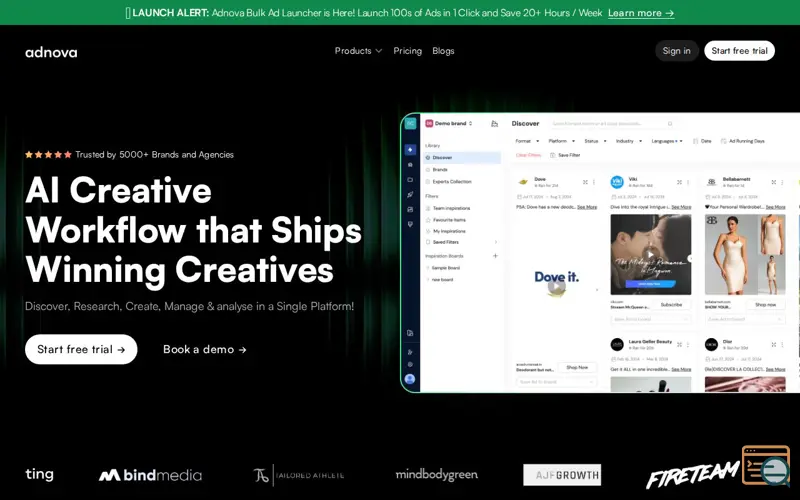This screenshot has width=800, height=500.
Task: Open the Learn more launch alert link
Action: tap(641, 13)
